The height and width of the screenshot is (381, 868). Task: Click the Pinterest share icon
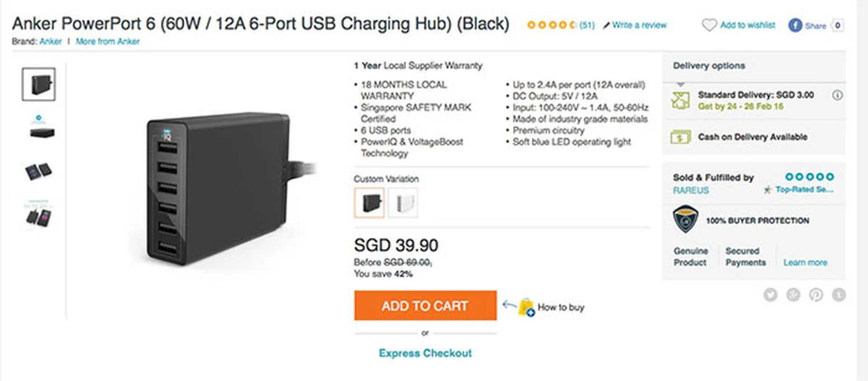(816, 295)
